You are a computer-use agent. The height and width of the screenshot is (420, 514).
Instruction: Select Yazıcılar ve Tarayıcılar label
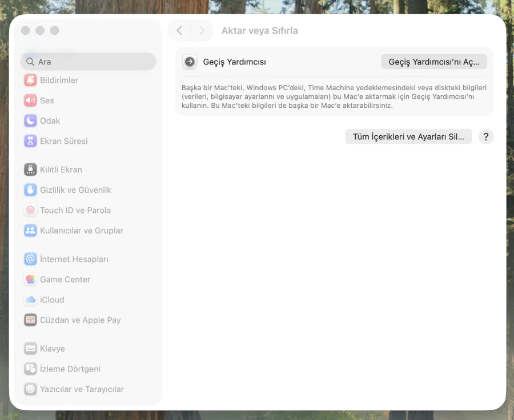point(82,389)
